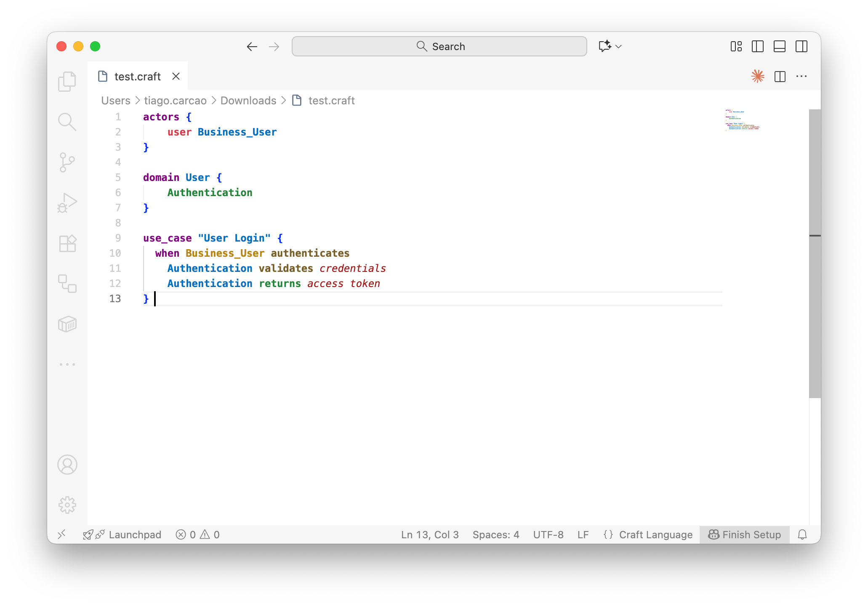Image resolution: width=868 pixels, height=606 pixels.
Task: Open the Manage gear menu
Action: click(x=67, y=505)
